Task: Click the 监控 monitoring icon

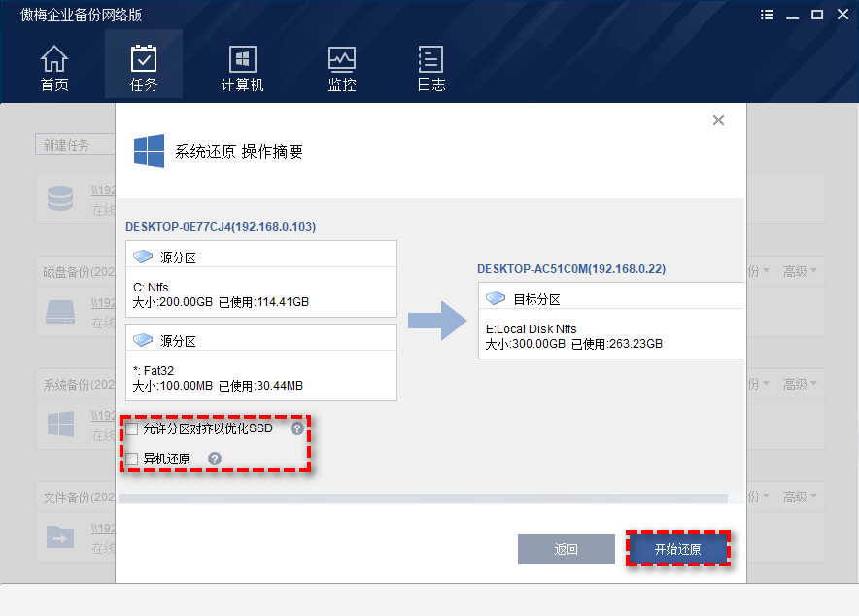Action: coord(341,68)
